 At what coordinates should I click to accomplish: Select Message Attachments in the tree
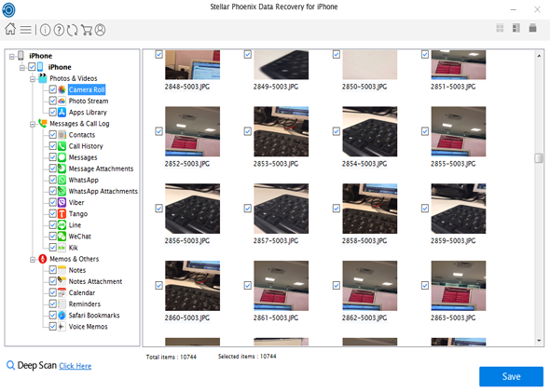(x=101, y=169)
